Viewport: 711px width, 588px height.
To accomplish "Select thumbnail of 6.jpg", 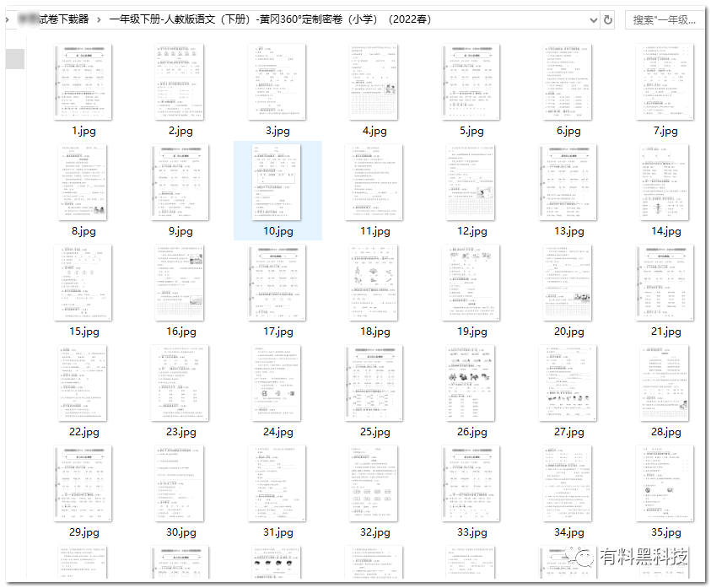I will (x=568, y=82).
